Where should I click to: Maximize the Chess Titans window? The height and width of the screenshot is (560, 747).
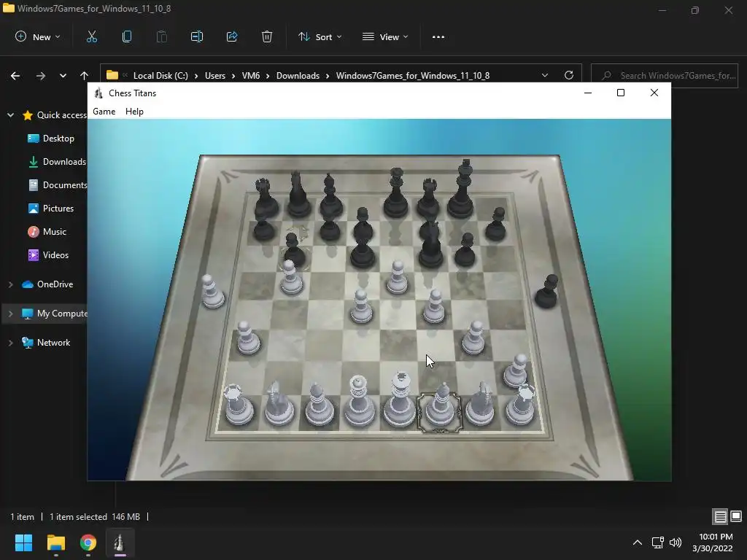coord(621,93)
